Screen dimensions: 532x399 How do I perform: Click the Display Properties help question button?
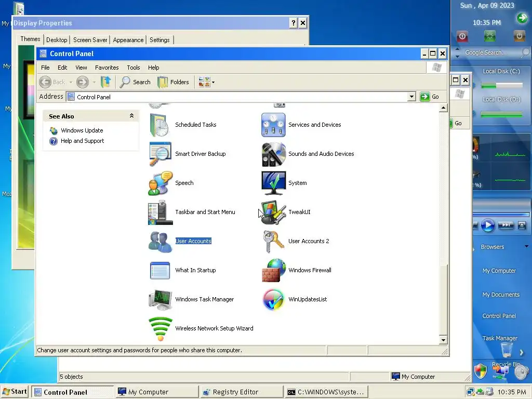coord(293,23)
